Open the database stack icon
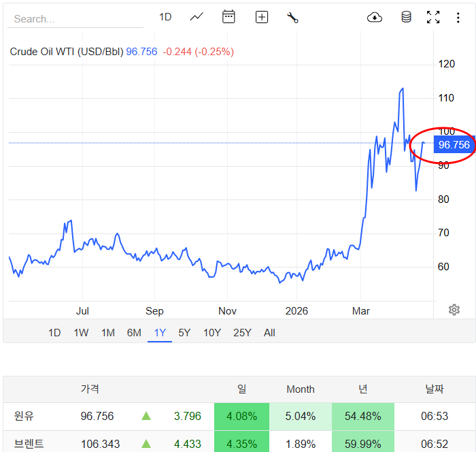The height and width of the screenshot is (452, 476). (x=406, y=17)
